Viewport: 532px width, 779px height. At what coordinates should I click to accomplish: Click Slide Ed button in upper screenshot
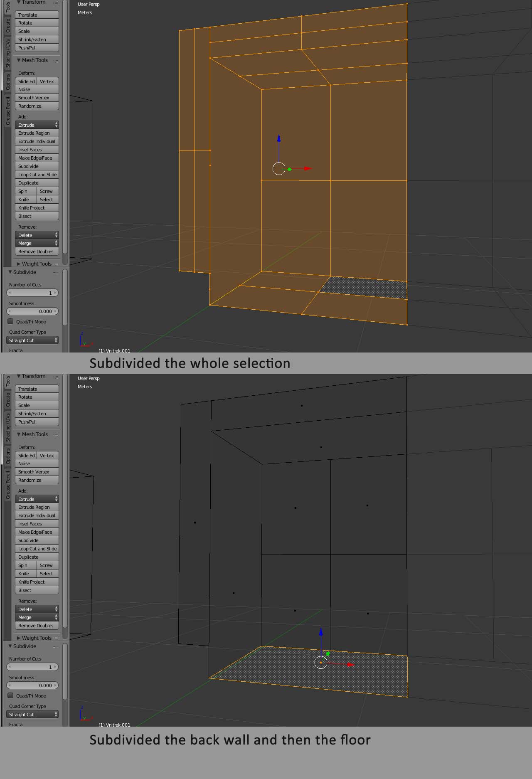coord(26,81)
